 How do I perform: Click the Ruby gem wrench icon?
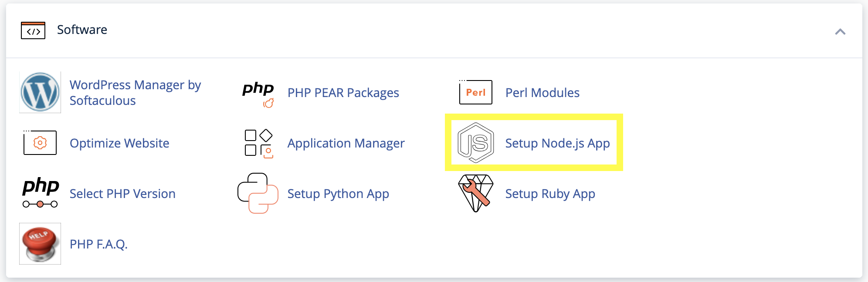(476, 193)
